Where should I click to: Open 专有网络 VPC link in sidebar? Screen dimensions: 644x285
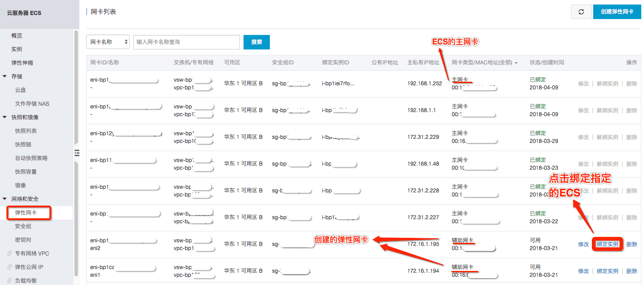tap(32, 254)
